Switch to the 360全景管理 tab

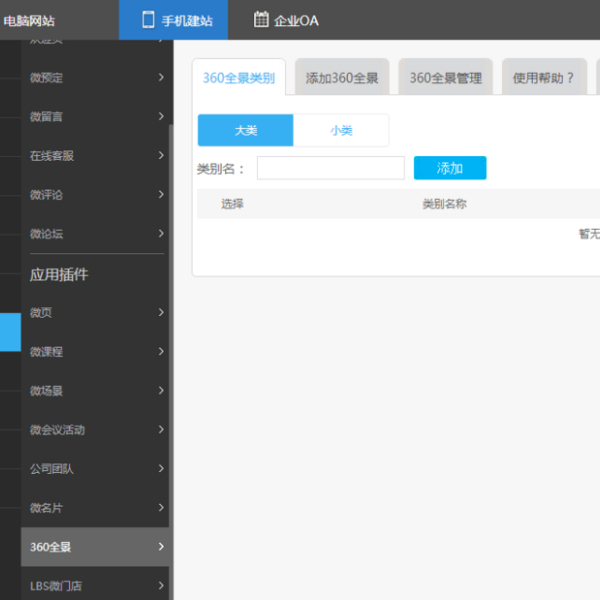coord(445,78)
